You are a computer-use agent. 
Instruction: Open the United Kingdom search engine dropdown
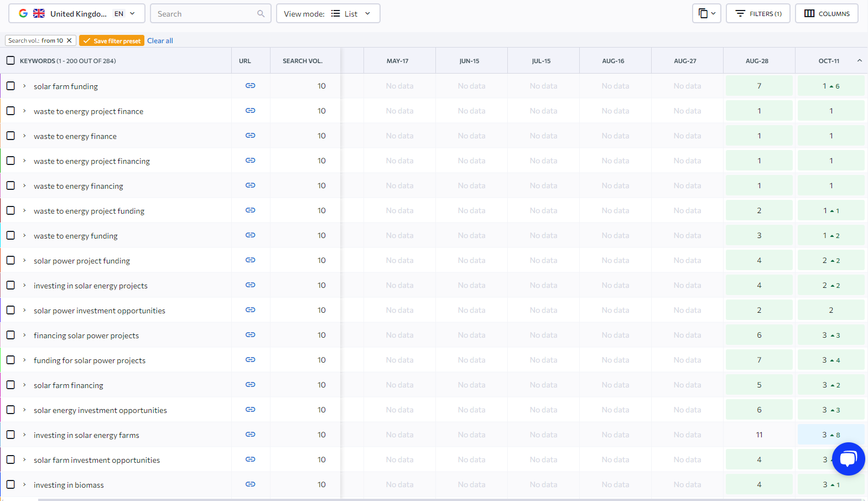(x=77, y=14)
